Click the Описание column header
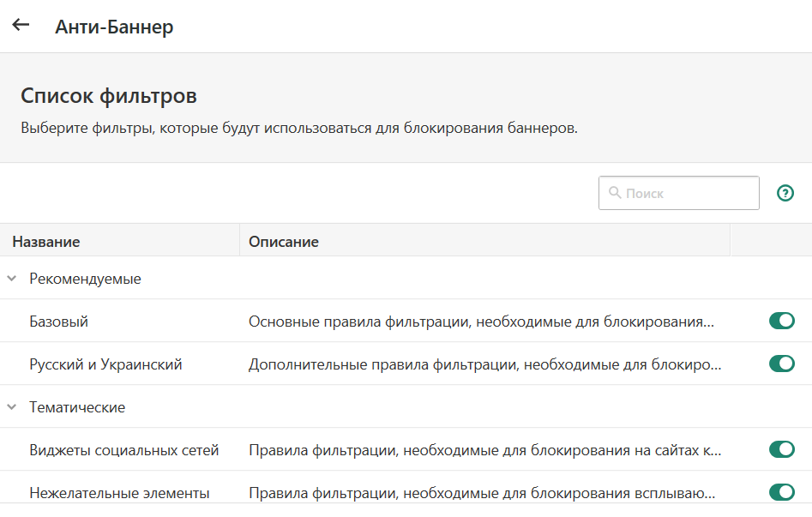This screenshot has height=517, width=812. point(284,242)
